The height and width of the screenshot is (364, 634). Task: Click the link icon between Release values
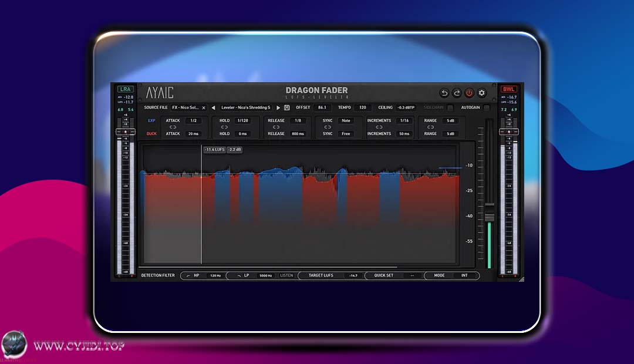pos(276,127)
